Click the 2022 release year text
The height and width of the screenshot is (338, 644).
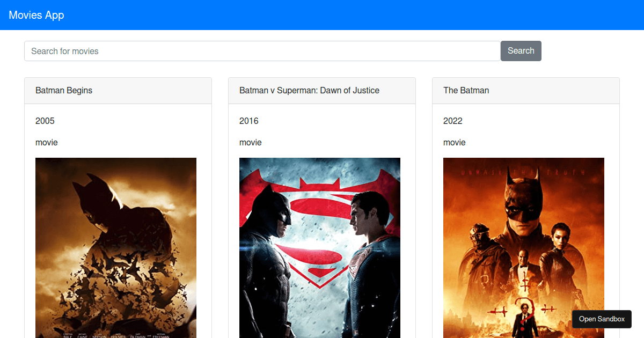click(x=453, y=121)
